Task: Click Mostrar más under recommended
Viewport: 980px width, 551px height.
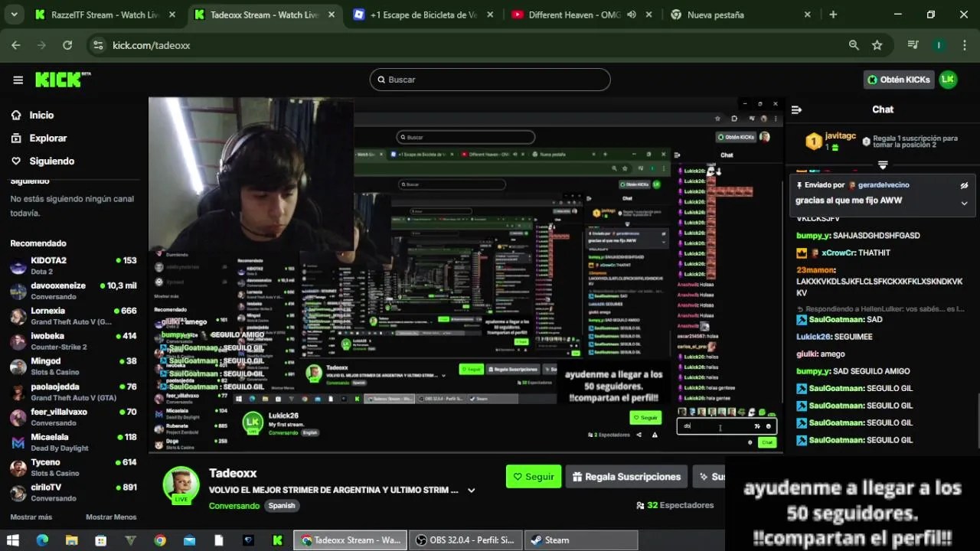Action: (31, 517)
